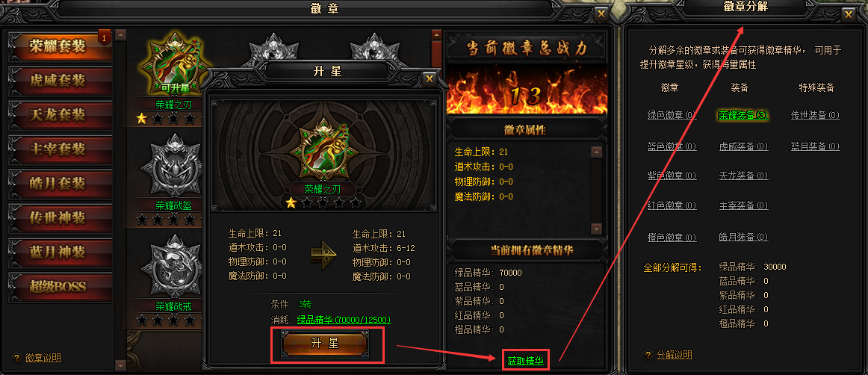Click the 绿品精华 (70000/12500) cost link
This screenshot has width=868, height=375.
(344, 320)
